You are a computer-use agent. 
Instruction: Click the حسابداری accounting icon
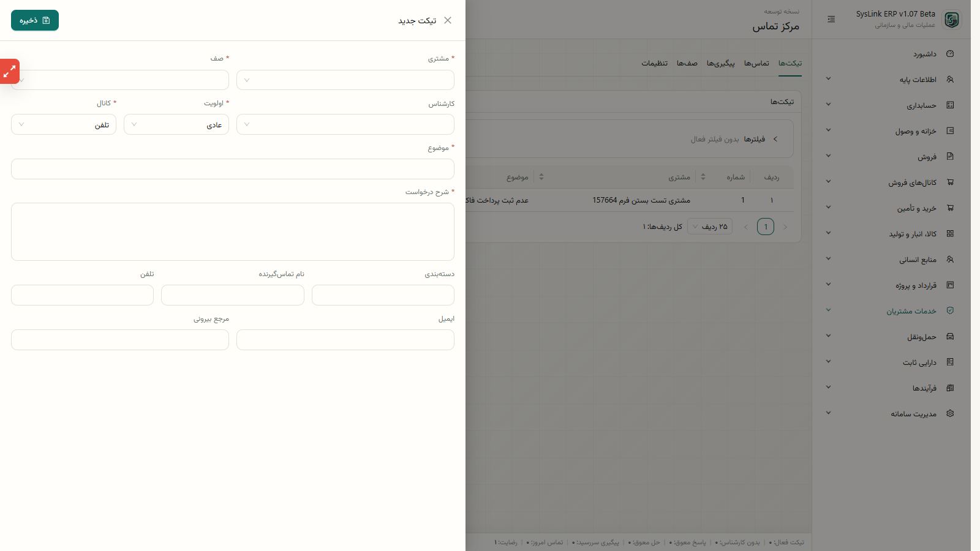[x=950, y=105]
